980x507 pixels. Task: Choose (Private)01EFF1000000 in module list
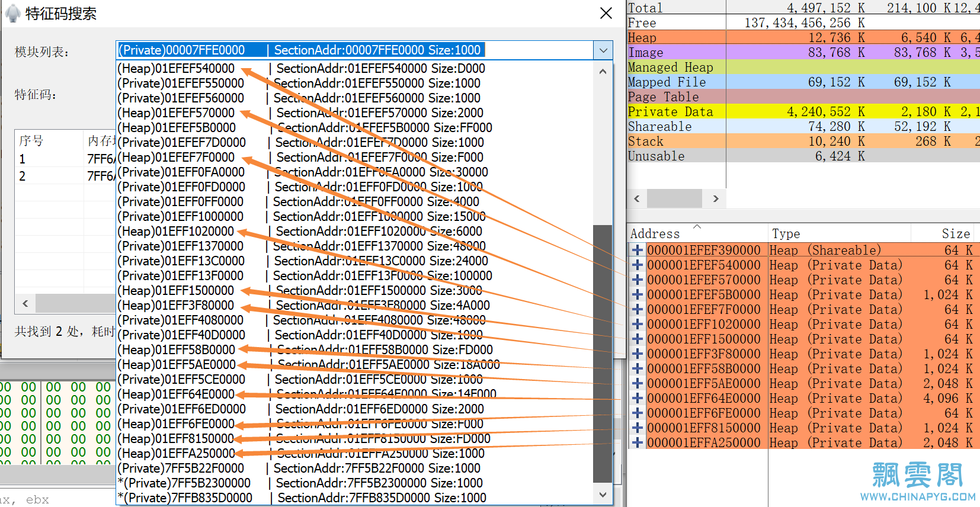pos(354,216)
